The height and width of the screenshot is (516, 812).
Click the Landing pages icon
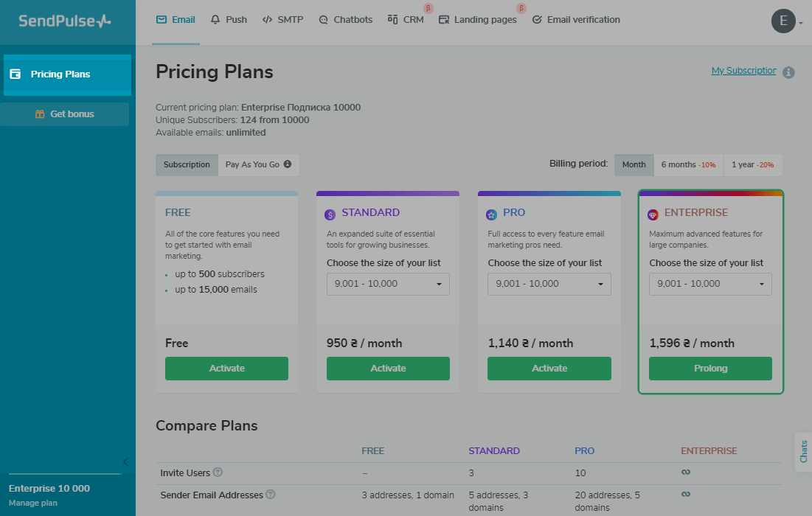click(444, 20)
